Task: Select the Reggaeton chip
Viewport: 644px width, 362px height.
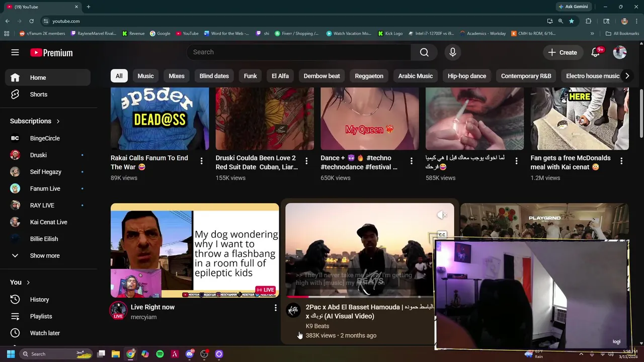Action: [369, 76]
